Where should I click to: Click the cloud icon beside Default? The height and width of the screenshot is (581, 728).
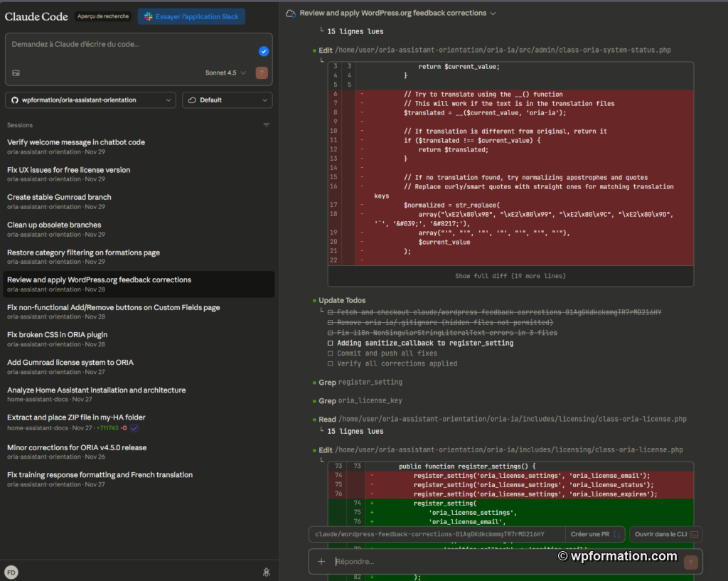point(192,100)
